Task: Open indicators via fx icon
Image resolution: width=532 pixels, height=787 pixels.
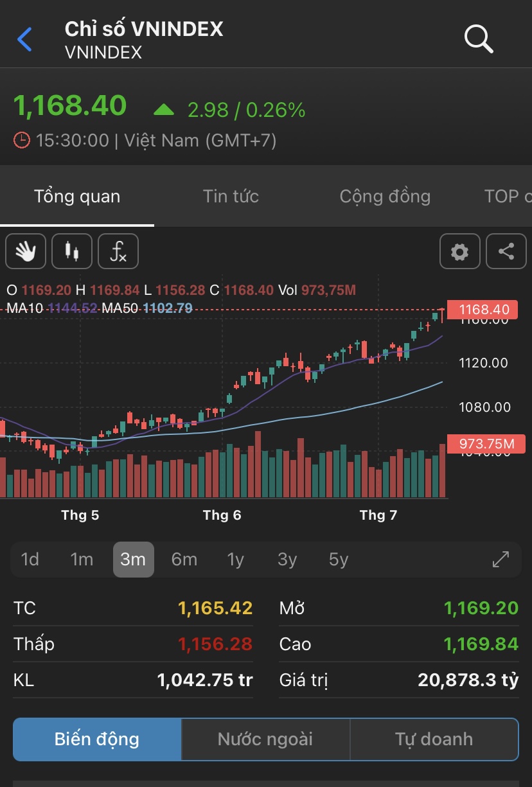Action: coord(118,251)
